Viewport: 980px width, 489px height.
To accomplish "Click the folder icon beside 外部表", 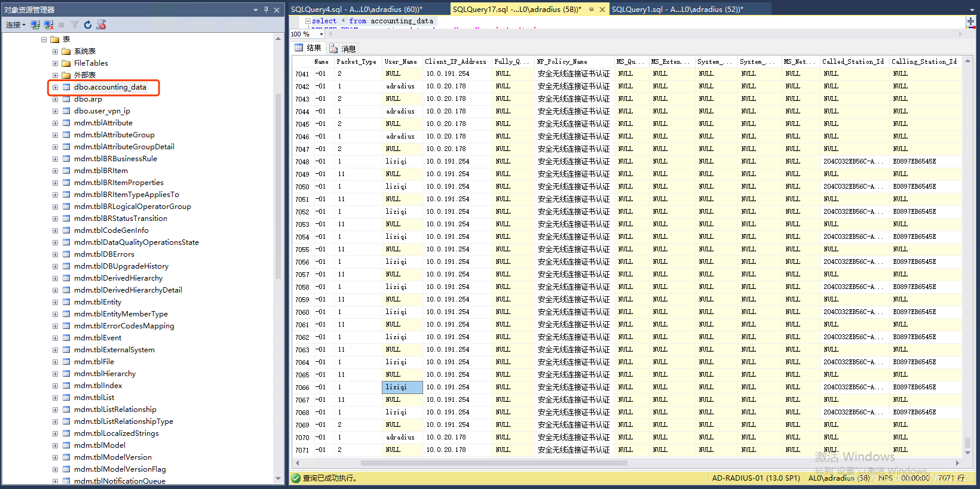I will (x=66, y=75).
